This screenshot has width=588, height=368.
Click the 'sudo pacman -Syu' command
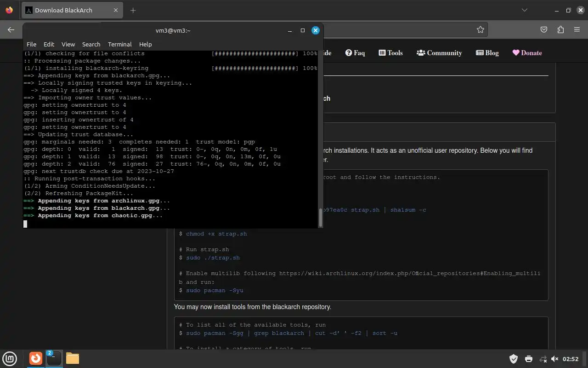pos(215,290)
